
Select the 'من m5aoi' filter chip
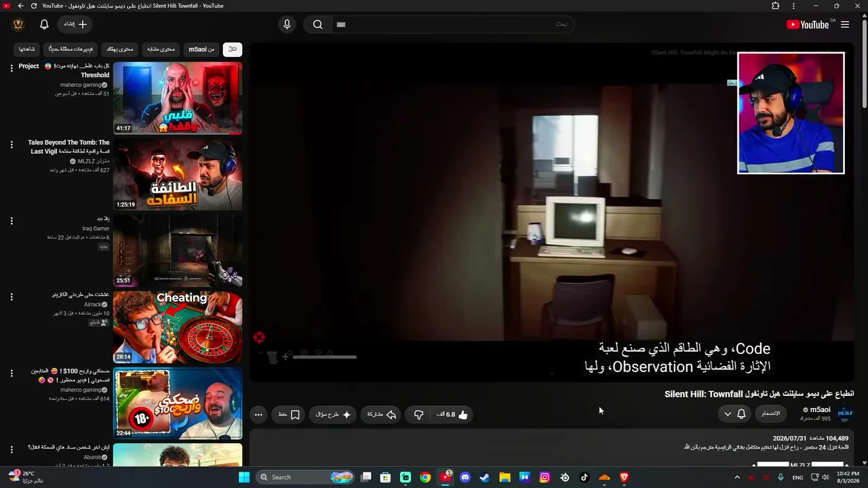201,49
